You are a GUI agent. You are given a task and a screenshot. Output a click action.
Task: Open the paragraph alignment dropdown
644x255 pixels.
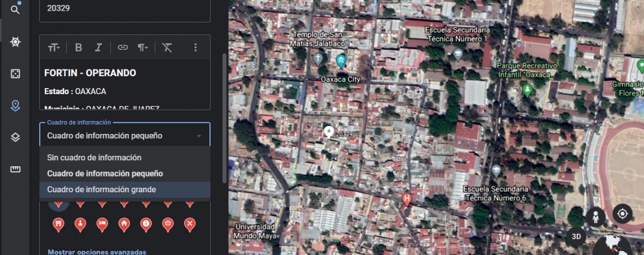(x=142, y=47)
